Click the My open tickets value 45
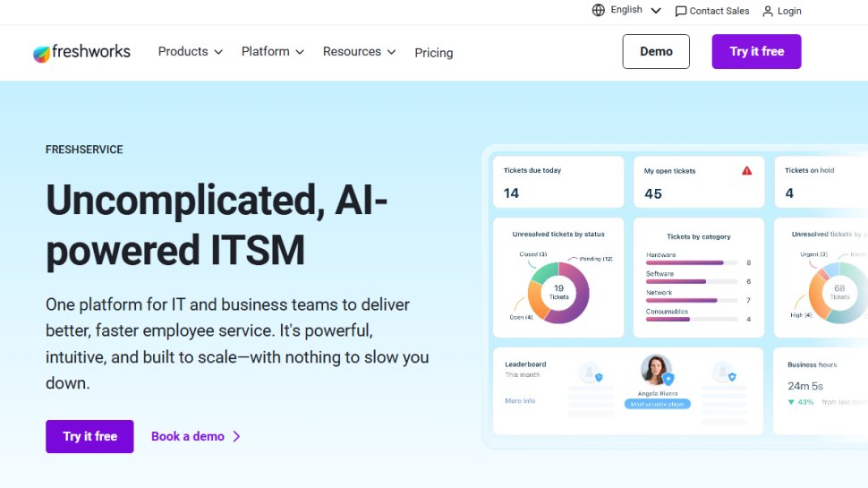The width and height of the screenshot is (868, 488). coord(653,194)
